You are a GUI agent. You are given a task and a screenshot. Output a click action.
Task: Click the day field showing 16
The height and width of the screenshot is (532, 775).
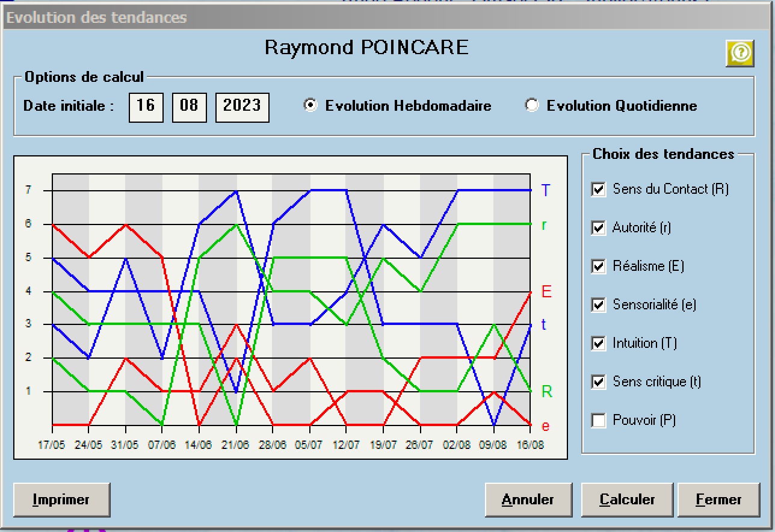coord(146,107)
